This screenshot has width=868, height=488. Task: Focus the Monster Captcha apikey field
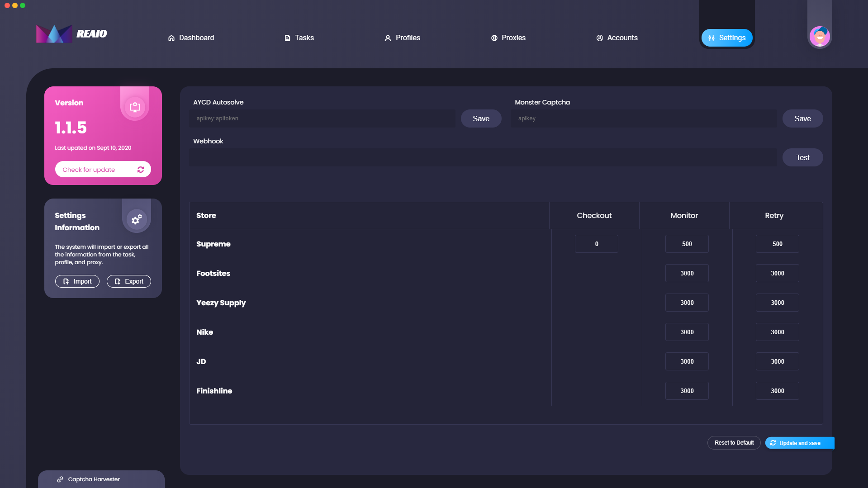[x=643, y=118]
